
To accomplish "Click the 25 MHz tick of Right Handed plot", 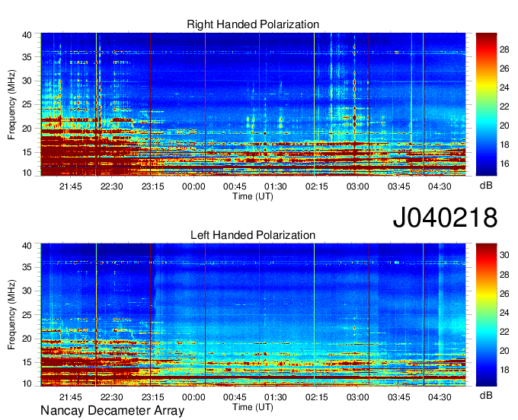I will 27,104.
